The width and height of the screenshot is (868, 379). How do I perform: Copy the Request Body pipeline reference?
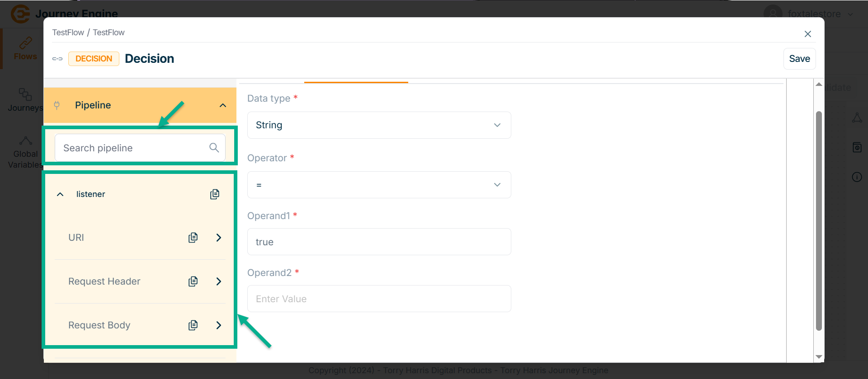193,325
